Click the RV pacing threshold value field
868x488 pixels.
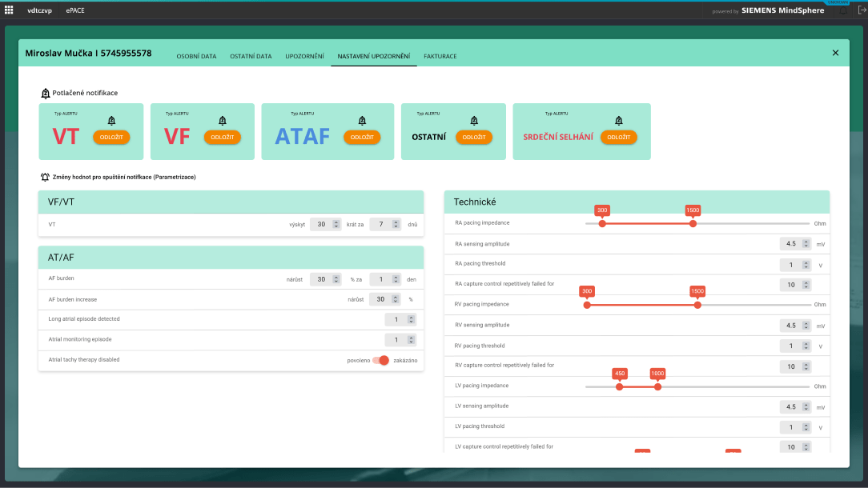coord(791,346)
